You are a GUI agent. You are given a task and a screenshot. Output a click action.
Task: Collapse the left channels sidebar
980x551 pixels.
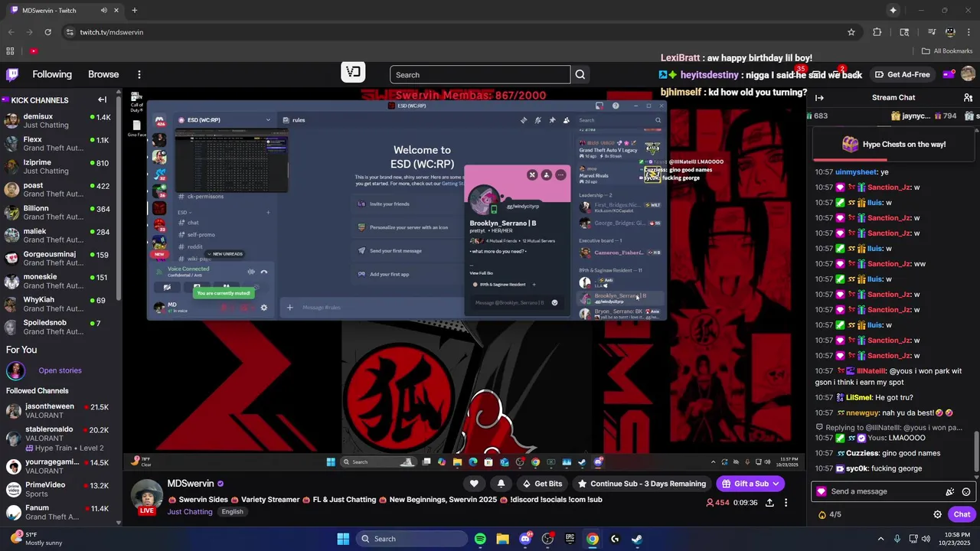tap(102, 99)
